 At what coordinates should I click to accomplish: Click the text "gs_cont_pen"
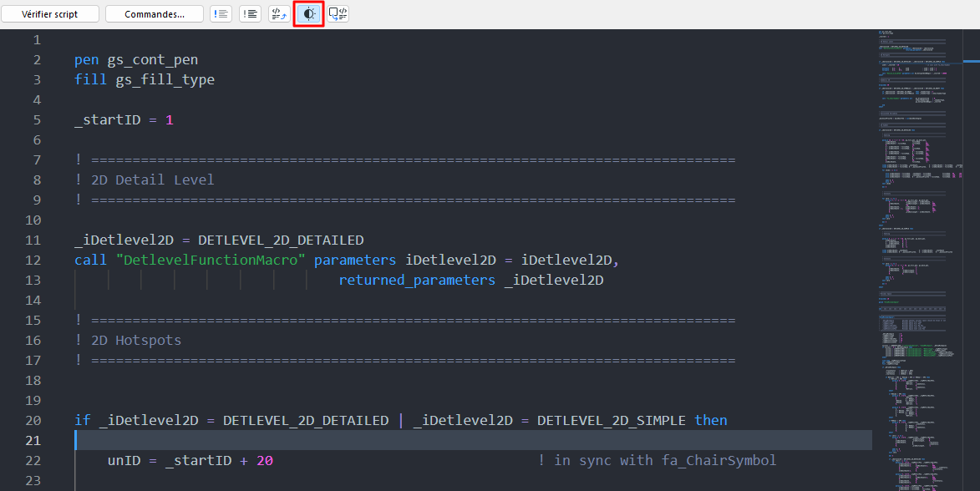coord(153,60)
